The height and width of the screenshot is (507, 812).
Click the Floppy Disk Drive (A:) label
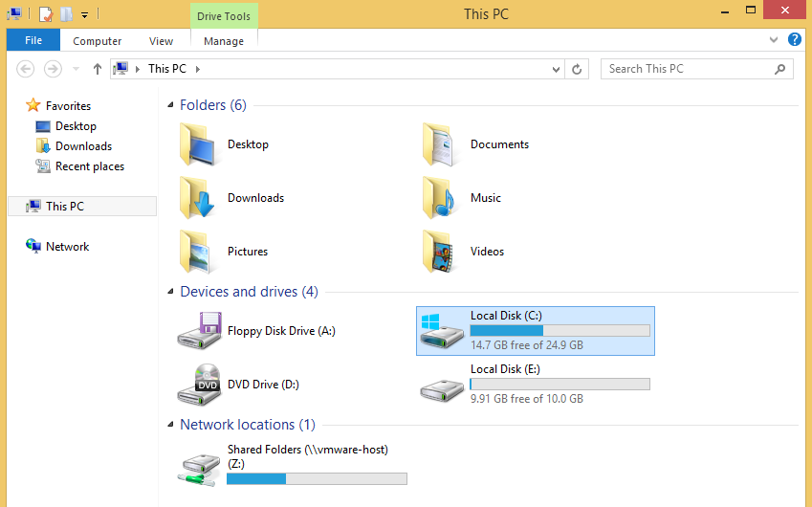(281, 331)
